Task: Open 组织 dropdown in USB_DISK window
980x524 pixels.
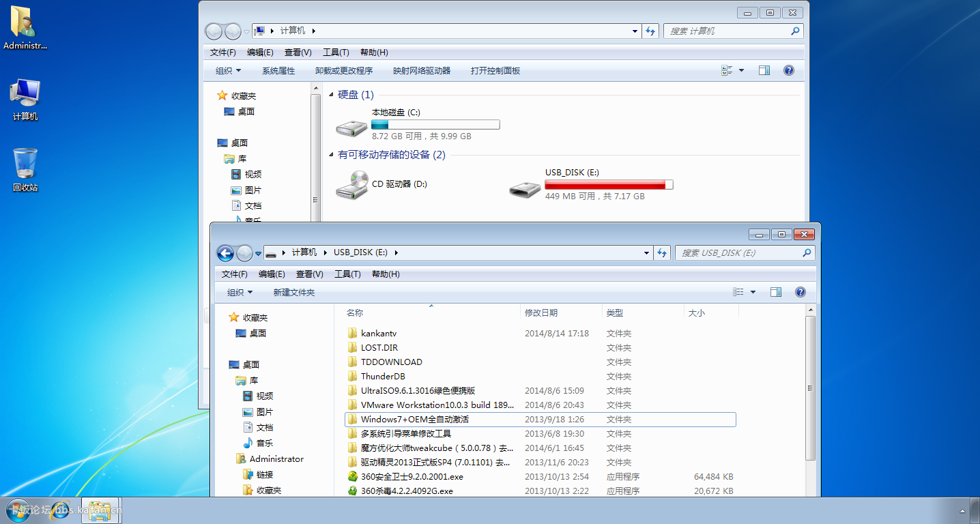Action: point(240,292)
